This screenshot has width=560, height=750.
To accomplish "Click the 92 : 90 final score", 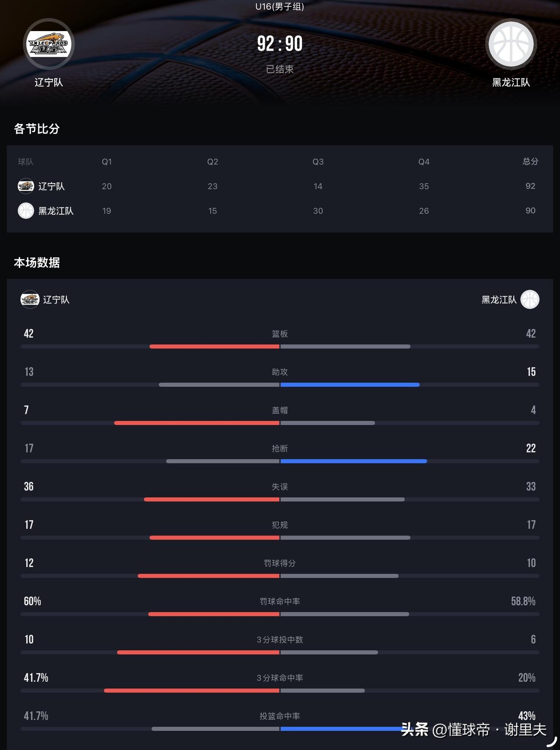I will pos(280,44).
